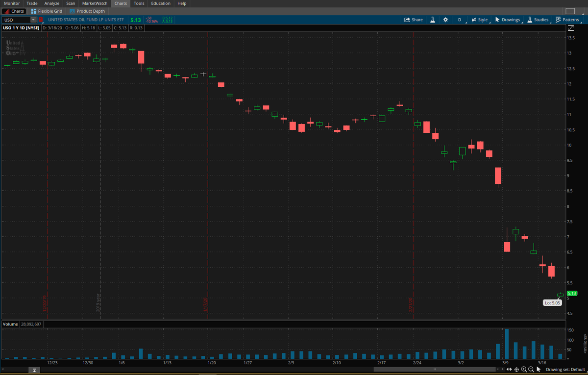588x375 pixels.
Task: Open the Patterns menu
Action: click(x=567, y=20)
